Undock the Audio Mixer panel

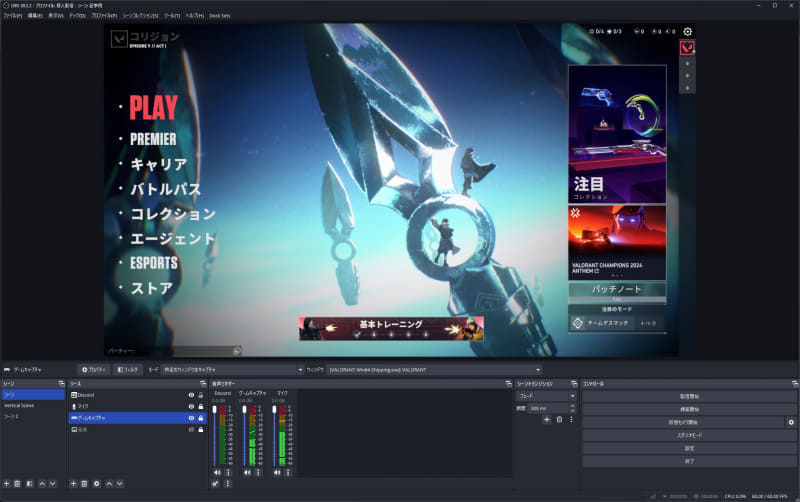tap(508, 384)
